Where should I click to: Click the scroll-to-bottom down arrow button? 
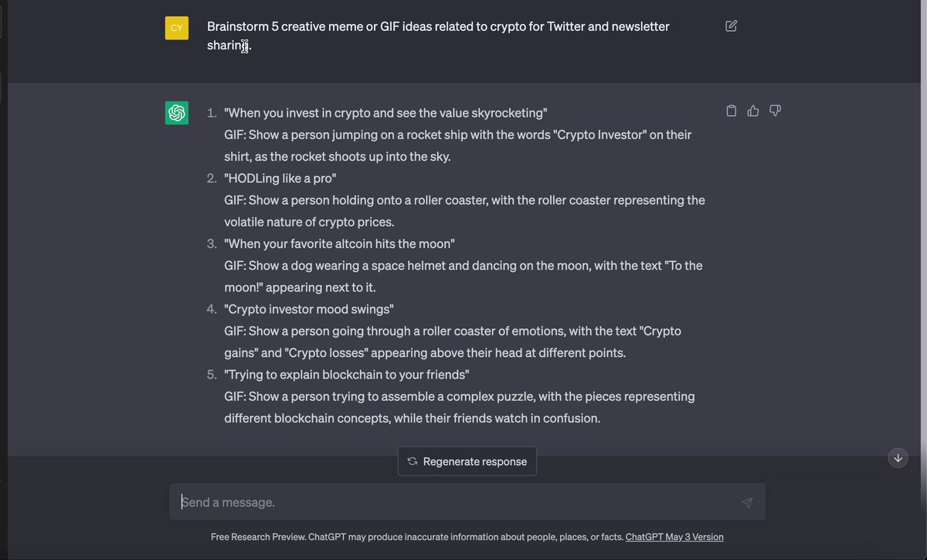point(898,458)
